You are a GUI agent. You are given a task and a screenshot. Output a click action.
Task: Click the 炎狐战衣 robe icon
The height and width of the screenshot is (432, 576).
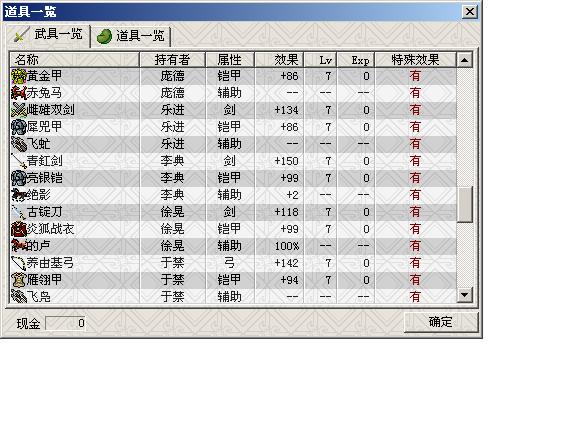point(18,229)
